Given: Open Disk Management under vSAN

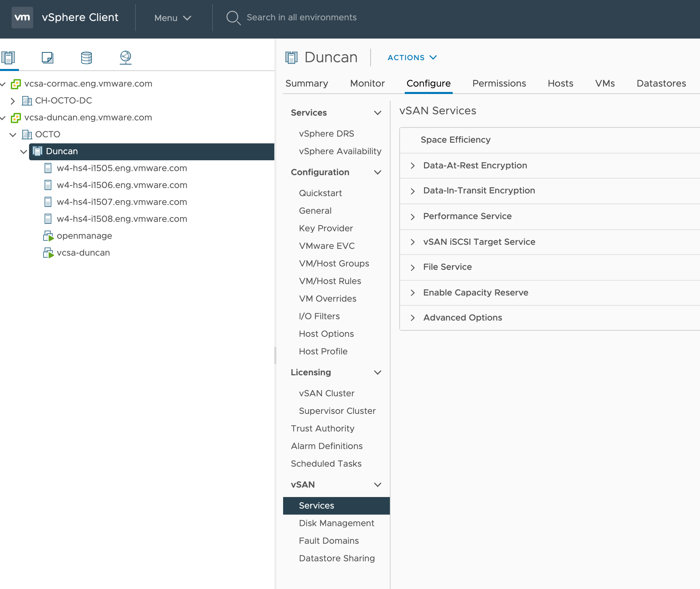Looking at the screenshot, I should [336, 523].
